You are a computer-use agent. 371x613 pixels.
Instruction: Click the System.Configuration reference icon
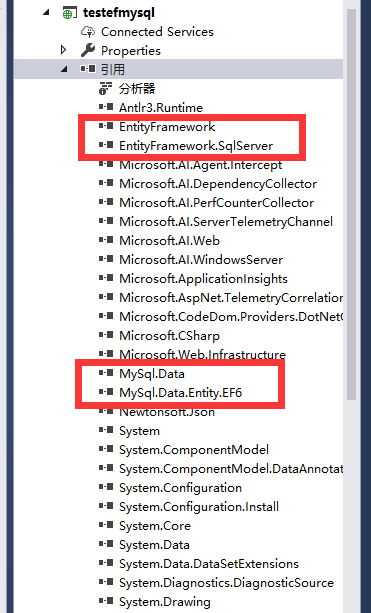pyautogui.click(x=106, y=487)
